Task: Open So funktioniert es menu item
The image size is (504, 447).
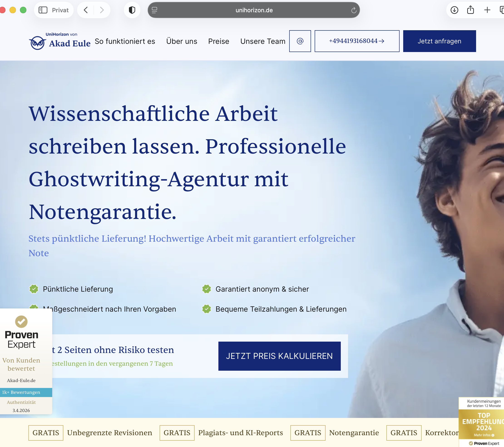Action: (x=125, y=41)
